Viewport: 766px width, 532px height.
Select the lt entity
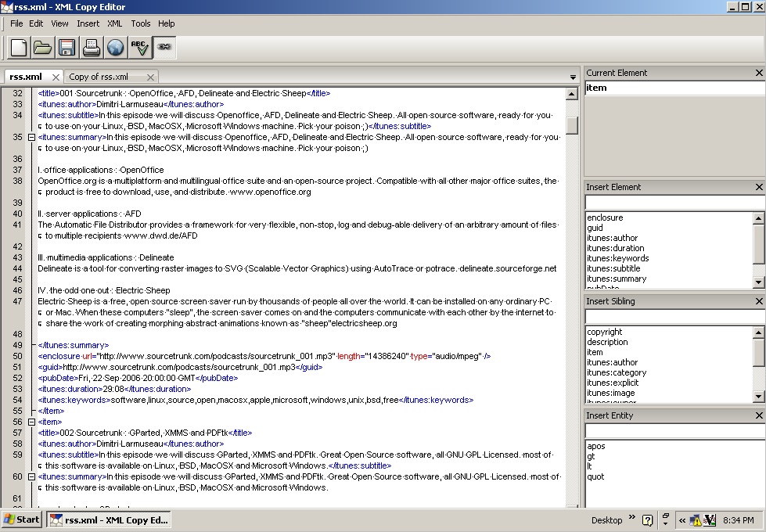[590, 466]
